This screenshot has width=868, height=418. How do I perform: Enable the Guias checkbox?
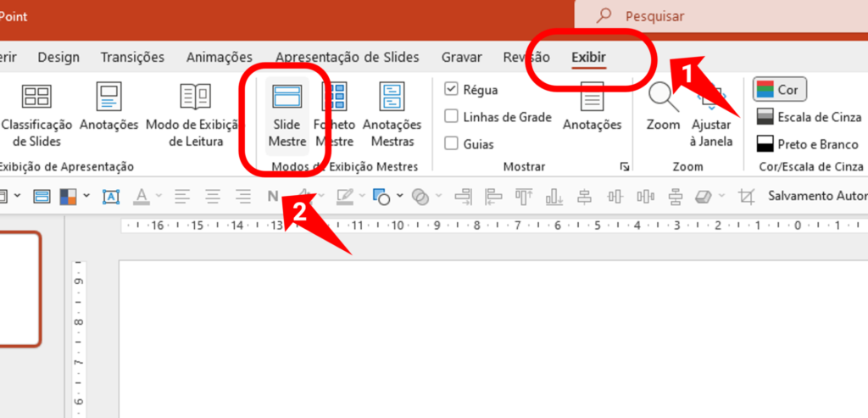(x=452, y=144)
